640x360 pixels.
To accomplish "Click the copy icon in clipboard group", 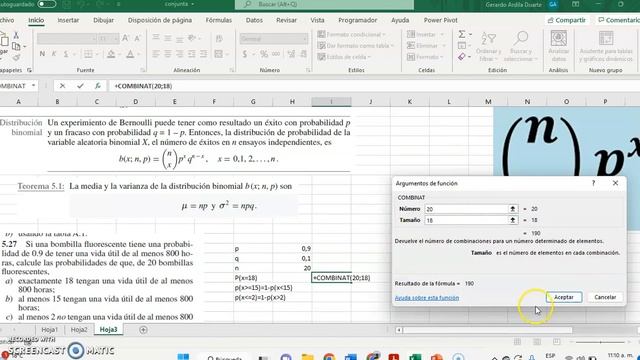I will coord(16,47).
